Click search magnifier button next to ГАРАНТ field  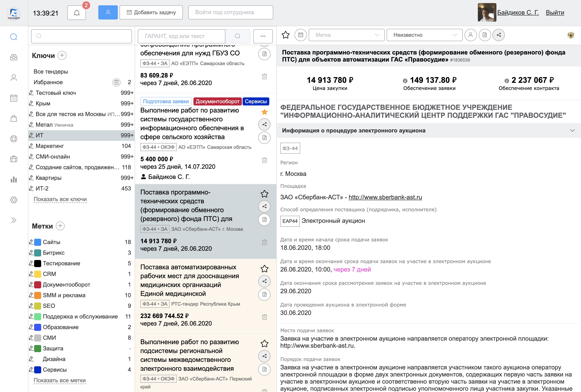coord(238,36)
